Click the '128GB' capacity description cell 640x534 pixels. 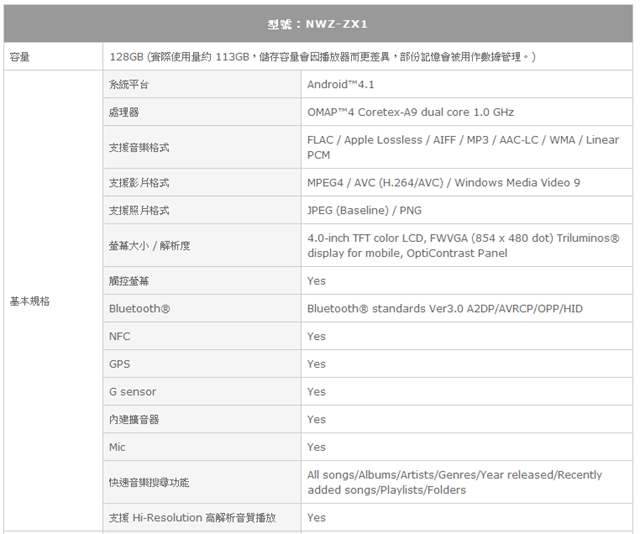point(367,57)
